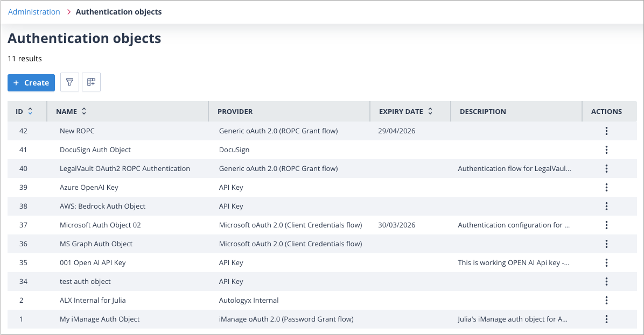The width and height of the screenshot is (644, 335).
Task: Click ID 34 cell
Action: [x=23, y=282]
